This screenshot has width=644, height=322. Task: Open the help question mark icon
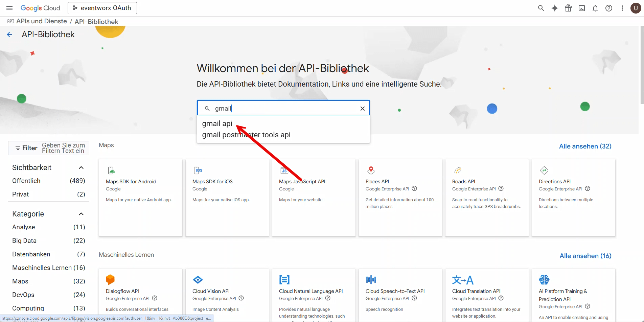pos(609,8)
